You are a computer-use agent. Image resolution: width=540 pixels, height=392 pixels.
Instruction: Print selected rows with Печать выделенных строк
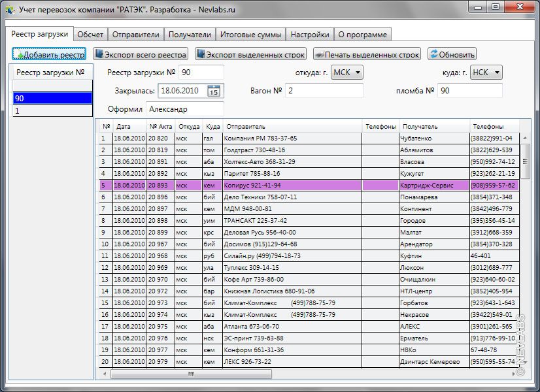[366, 55]
